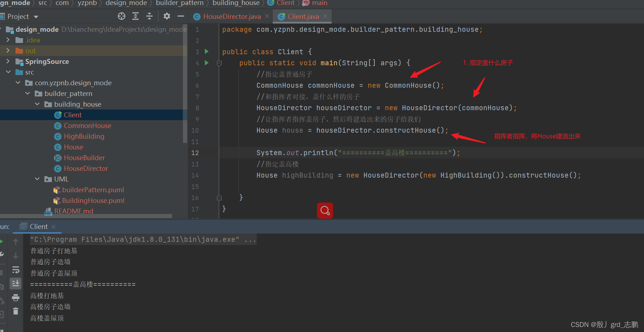Open CommonHouse class in project tree
The height and width of the screenshot is (332, 644).
tap(87, 126)
